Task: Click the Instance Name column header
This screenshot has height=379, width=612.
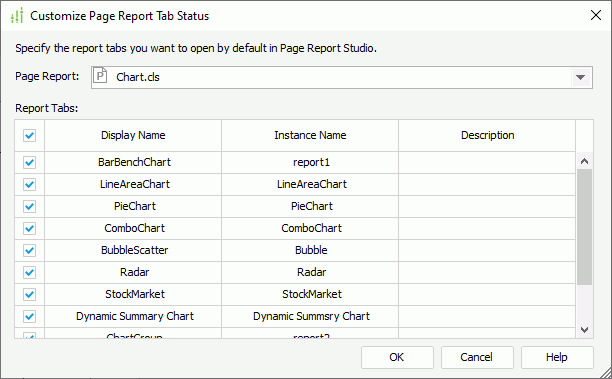Action: pyautogui.click(x=310, y=135)
